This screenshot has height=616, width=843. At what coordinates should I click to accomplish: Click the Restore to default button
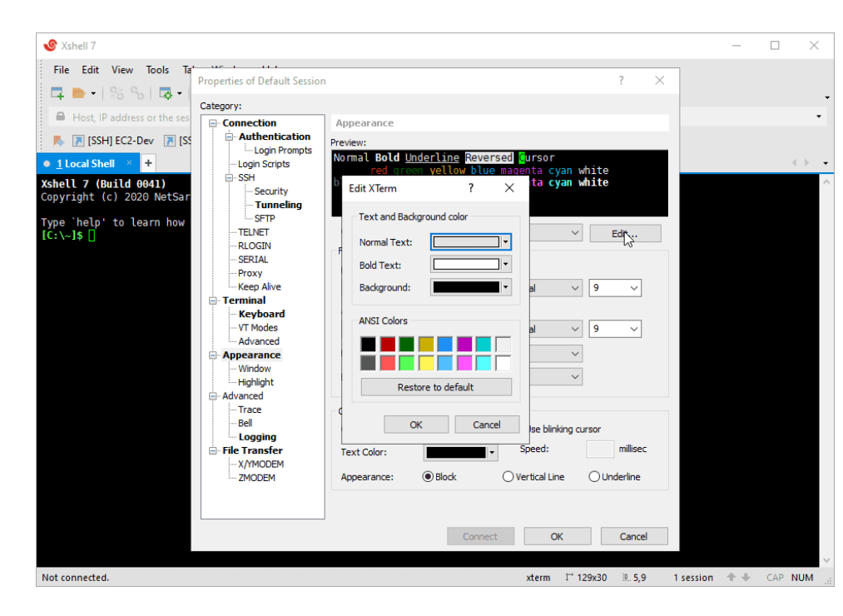coord(435,387)
